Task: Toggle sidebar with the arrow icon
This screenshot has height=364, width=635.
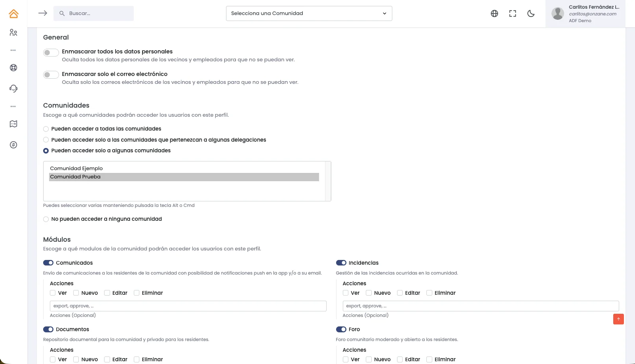Action: tap(43, 13)
